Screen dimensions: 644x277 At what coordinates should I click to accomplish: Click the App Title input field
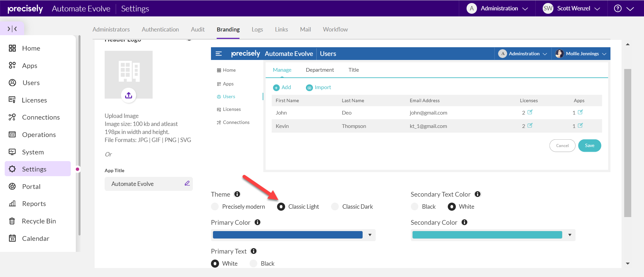[x=149, y=184]
